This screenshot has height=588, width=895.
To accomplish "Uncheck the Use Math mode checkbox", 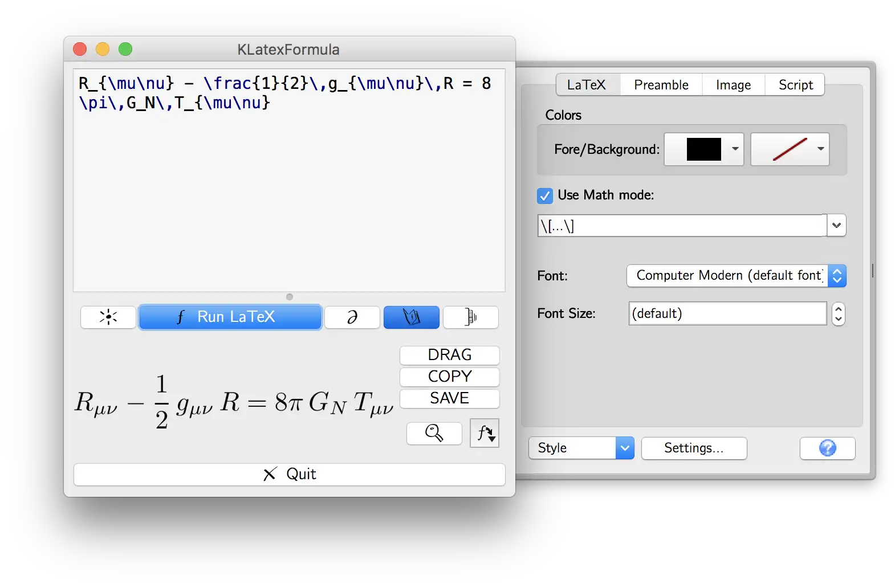I will click(545, 195).
